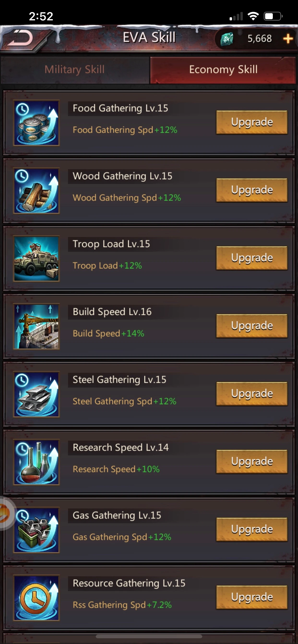Image resolution: width=298 pixels, height=644 pixels.
Task: Upgrade the Build Speed skill
Action: pyautogui.click(x=252, y=326)
